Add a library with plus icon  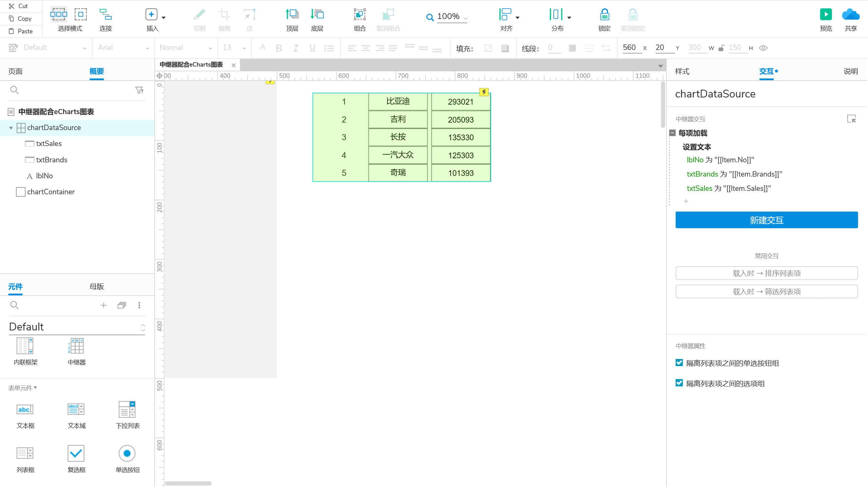click(103, 305)
